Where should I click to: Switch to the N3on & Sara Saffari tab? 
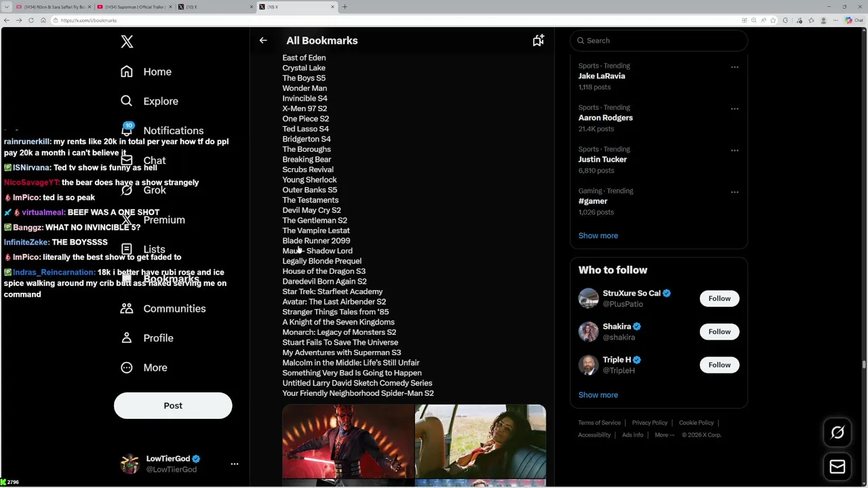(53, 7)
